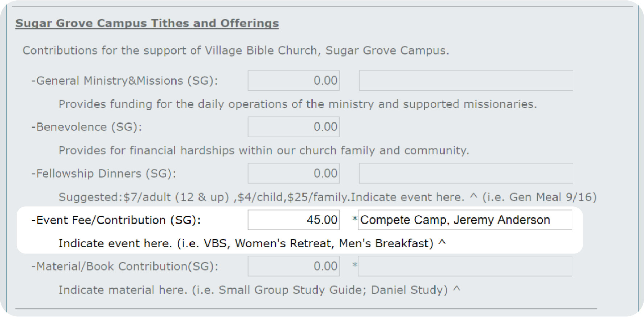This screenshot has height=317, width=644.
Task: Click the Suggested $7/adult pricing text
Action: (x=328, y=197)
